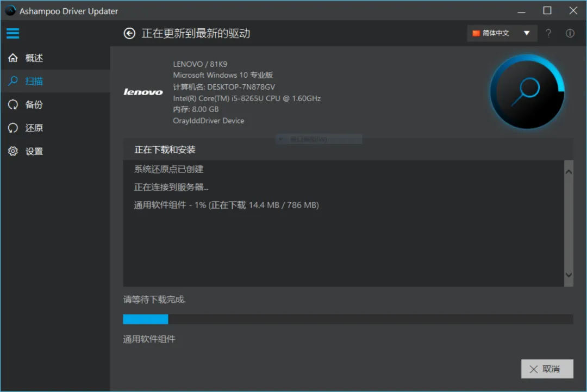This screenshot has width=587, height=392.
Task: Open the 简体中文 language dropdown
Action: 502,33
